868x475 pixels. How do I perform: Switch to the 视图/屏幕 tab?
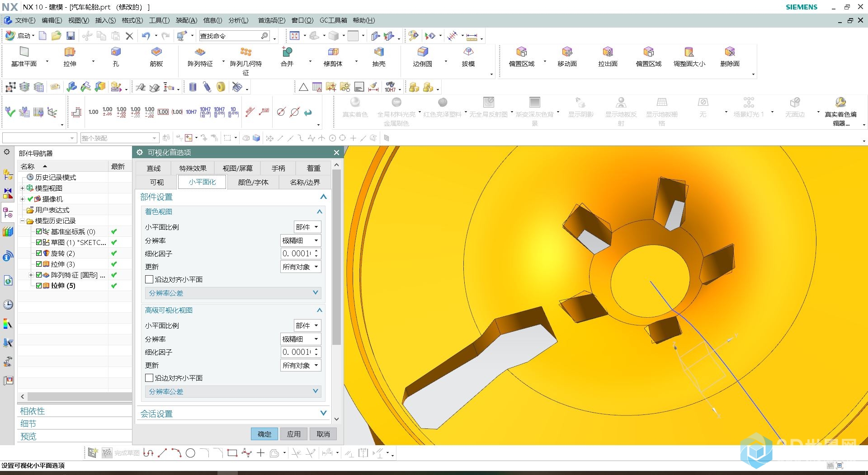pyautogui.click(x=237, y=168)
